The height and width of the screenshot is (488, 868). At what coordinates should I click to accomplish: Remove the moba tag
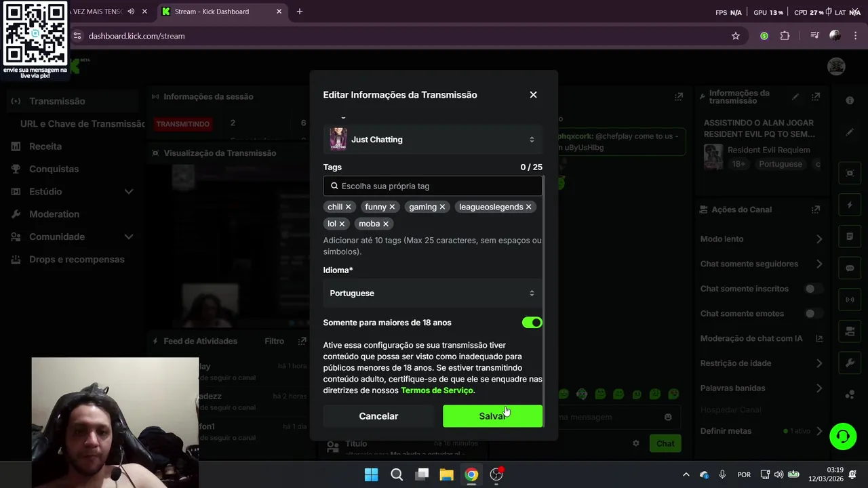(x=385, y=224)
